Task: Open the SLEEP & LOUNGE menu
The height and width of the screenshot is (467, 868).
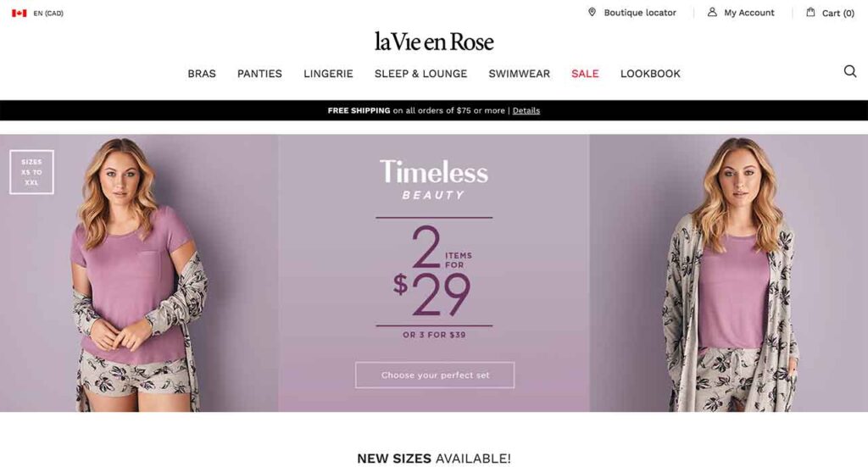Action: point(420,74)
